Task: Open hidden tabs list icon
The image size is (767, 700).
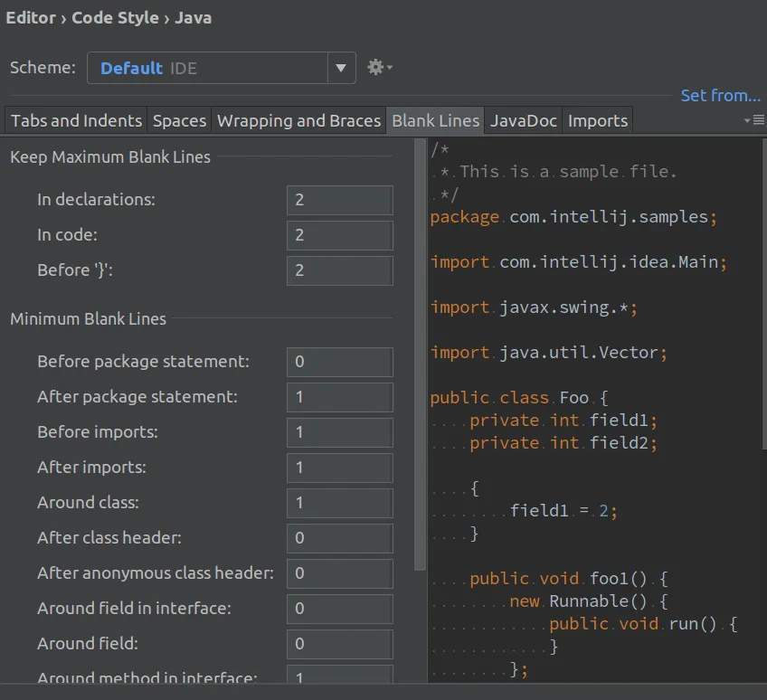Action: point(753,120)
